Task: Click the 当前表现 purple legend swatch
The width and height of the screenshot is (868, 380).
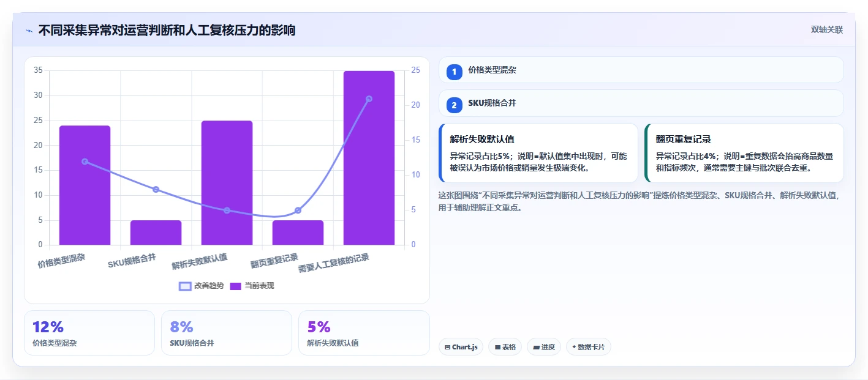Action: coord(236,286)
